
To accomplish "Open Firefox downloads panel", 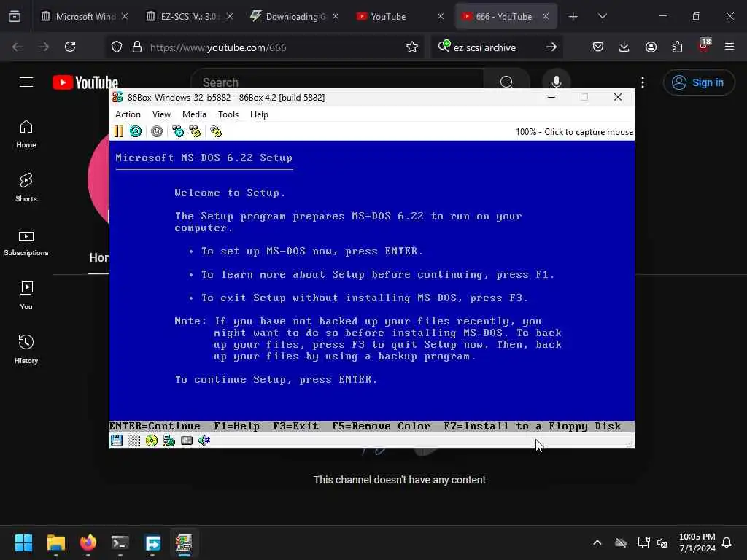I will point(624,47).
